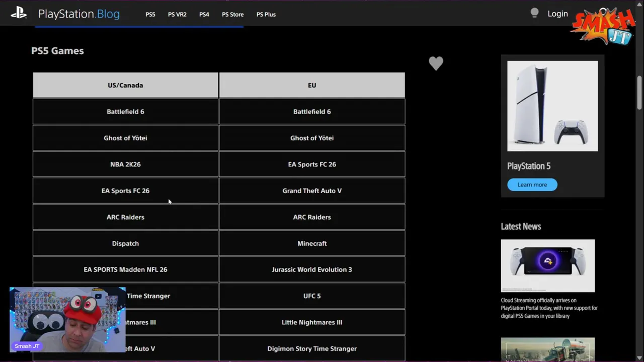
Task: Click the PlayStation logo icon
Action: pyautogui.click(x=19, y=13)
